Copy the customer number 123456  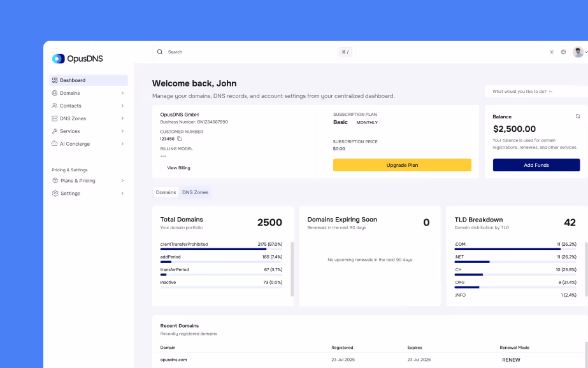(179, 139)
